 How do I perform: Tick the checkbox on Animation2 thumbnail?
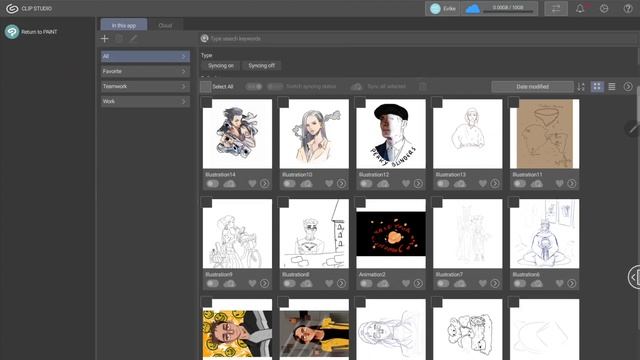(360, 202)
